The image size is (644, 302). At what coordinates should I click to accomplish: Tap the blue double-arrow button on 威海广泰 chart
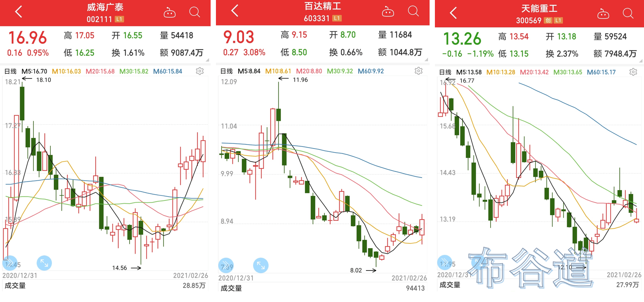(x=10, y=263)
